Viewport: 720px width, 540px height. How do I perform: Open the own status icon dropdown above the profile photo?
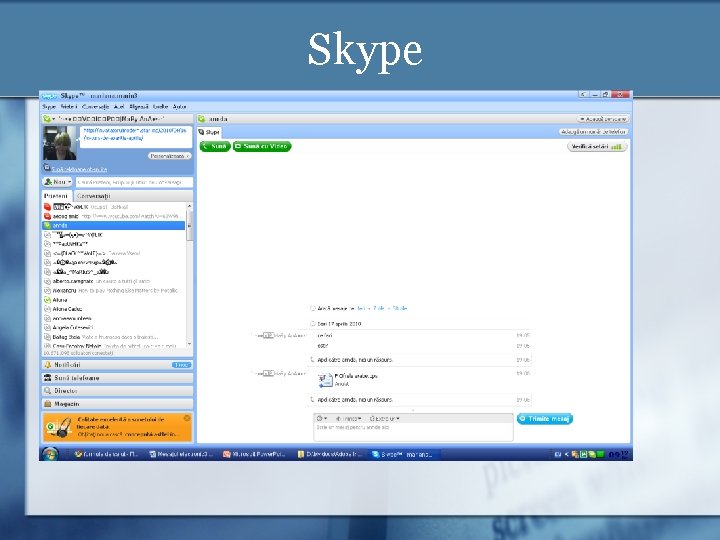[x=49, y=119]
